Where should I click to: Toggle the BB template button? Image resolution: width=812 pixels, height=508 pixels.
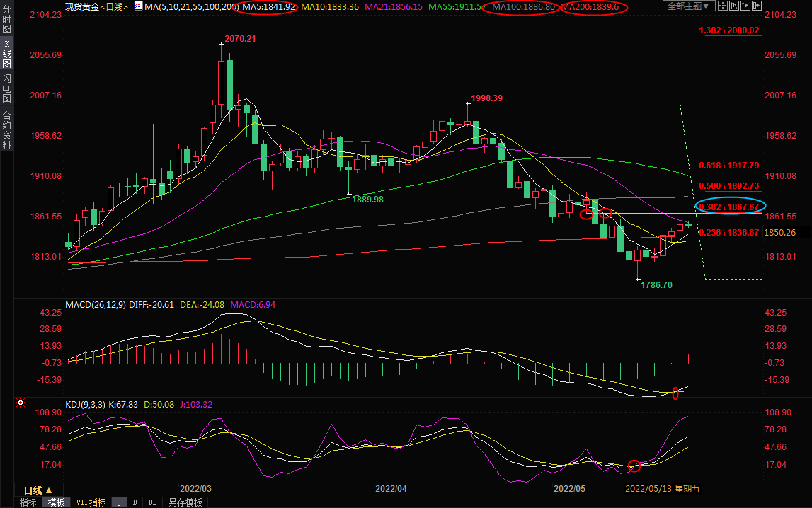152,502
